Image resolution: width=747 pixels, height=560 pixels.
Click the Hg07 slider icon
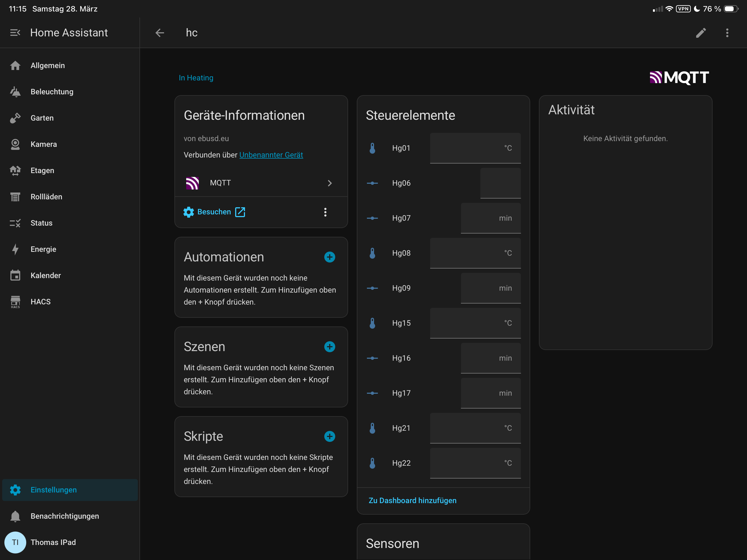pyautogui.click(x=372, y=218)
